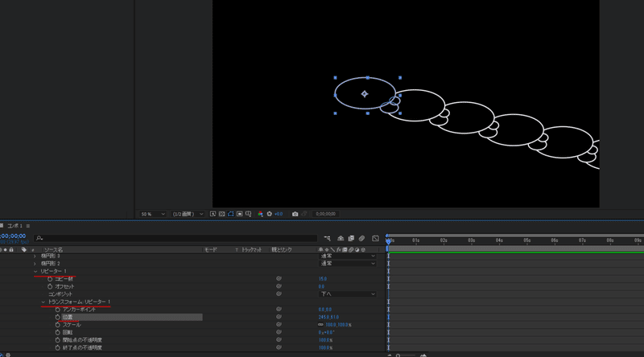Collapse トランスフォーム: リピーター 1 group

point(43,302)
